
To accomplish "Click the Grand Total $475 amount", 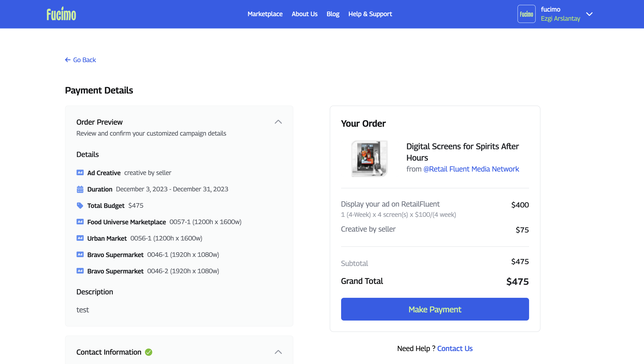I will click(x=517, y=281).
